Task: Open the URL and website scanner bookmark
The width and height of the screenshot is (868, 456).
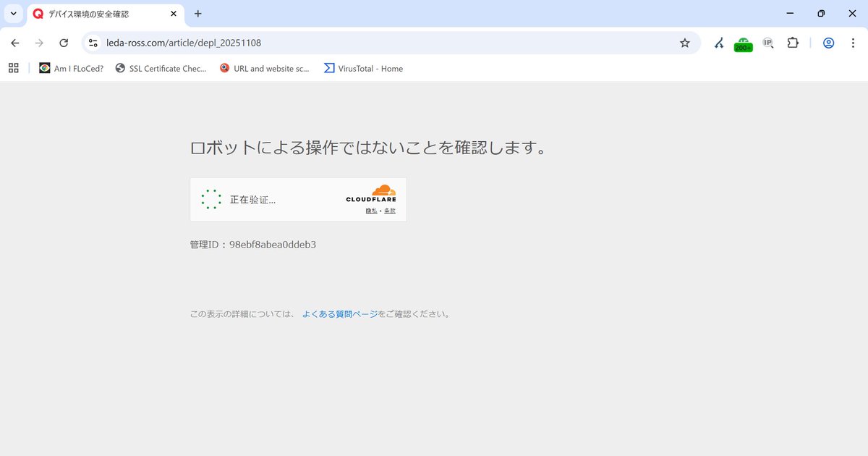Action: 264,69
